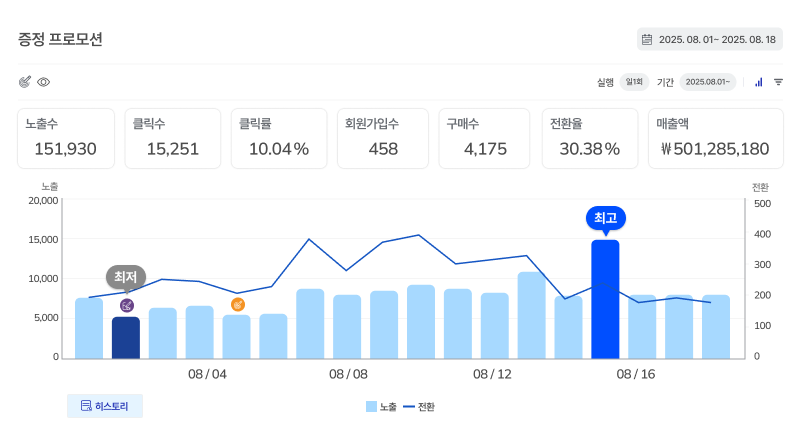Toggle the 노출 legend series
This screenshot has width=800, height=438.
[381, 407]
